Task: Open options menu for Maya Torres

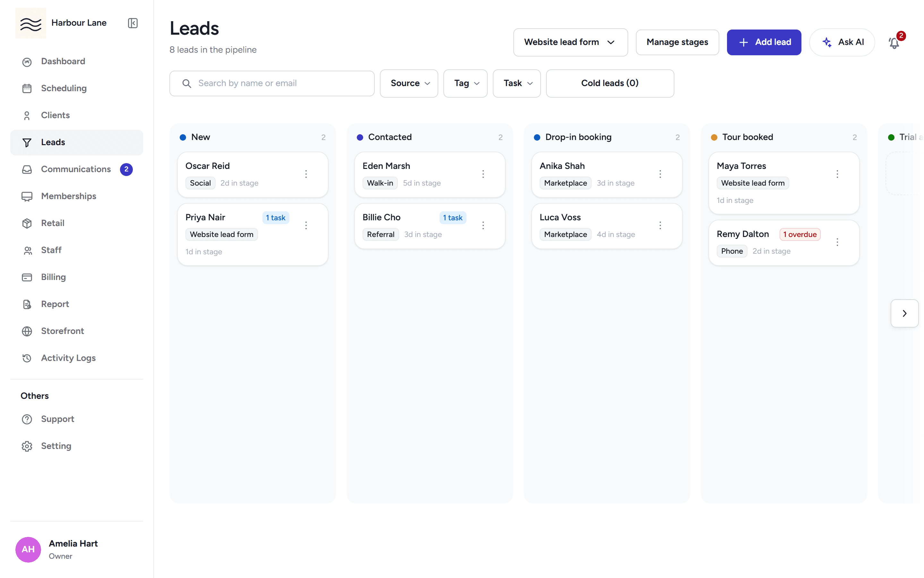Action: click(837, 174)
